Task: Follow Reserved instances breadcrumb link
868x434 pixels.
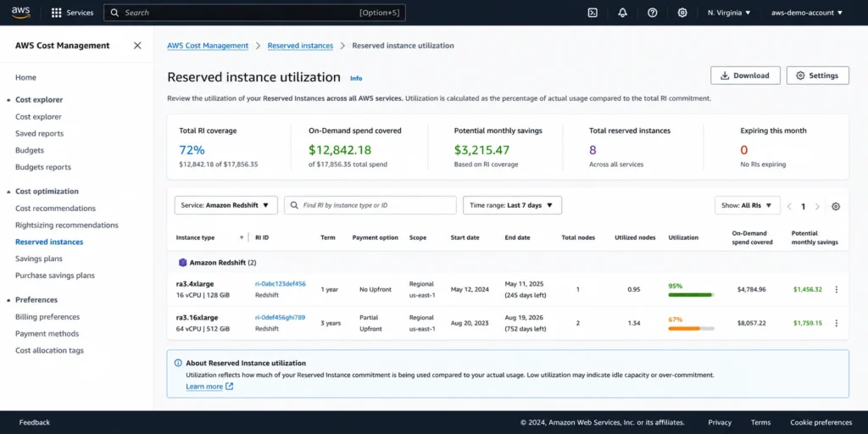Action: (x=300, y=46)
